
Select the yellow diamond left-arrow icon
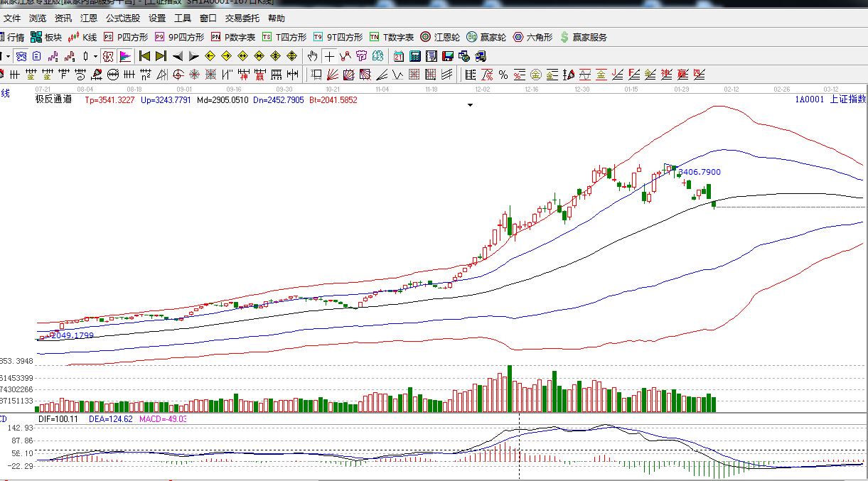(x=210, y=56)
